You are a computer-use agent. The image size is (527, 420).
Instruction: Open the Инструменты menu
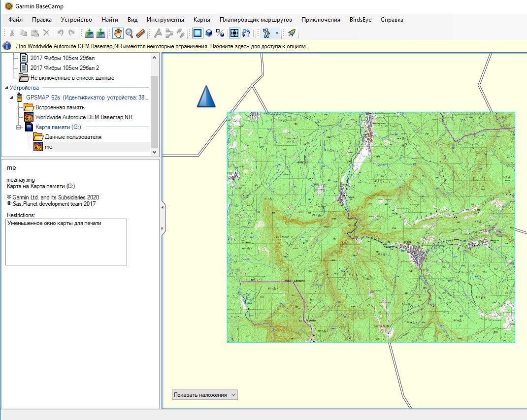coord(165,20)
